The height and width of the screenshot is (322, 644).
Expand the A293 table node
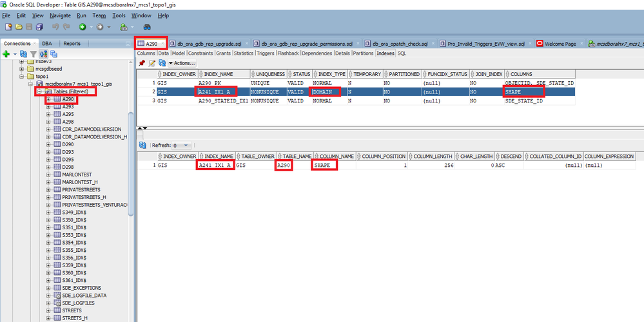[x=48, y=107]
